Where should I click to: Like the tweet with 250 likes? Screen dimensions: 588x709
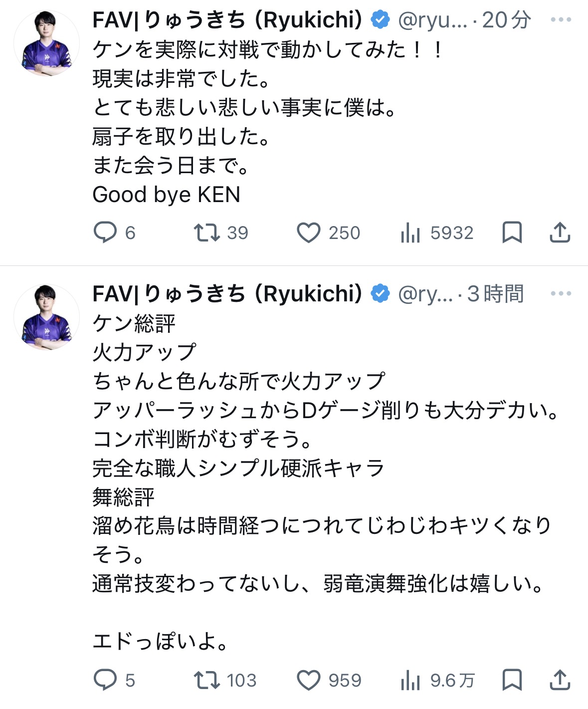coord(308,233)
